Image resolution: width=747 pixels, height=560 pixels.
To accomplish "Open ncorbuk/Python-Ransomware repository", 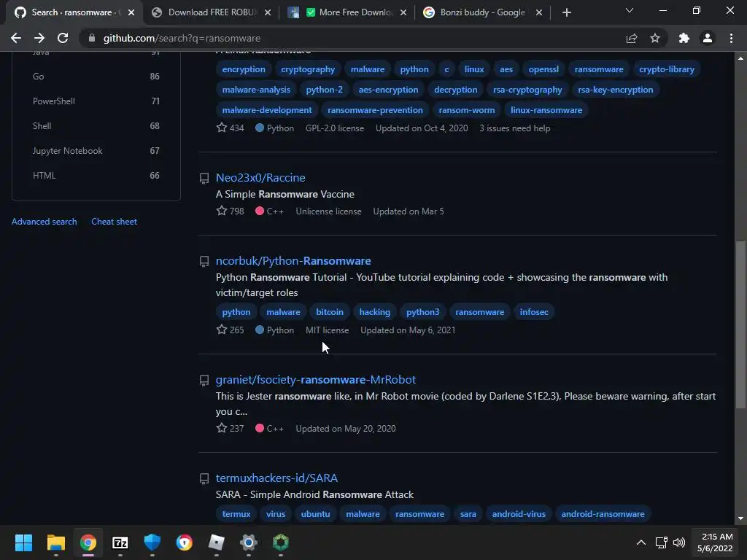I will tap(293, 261).
